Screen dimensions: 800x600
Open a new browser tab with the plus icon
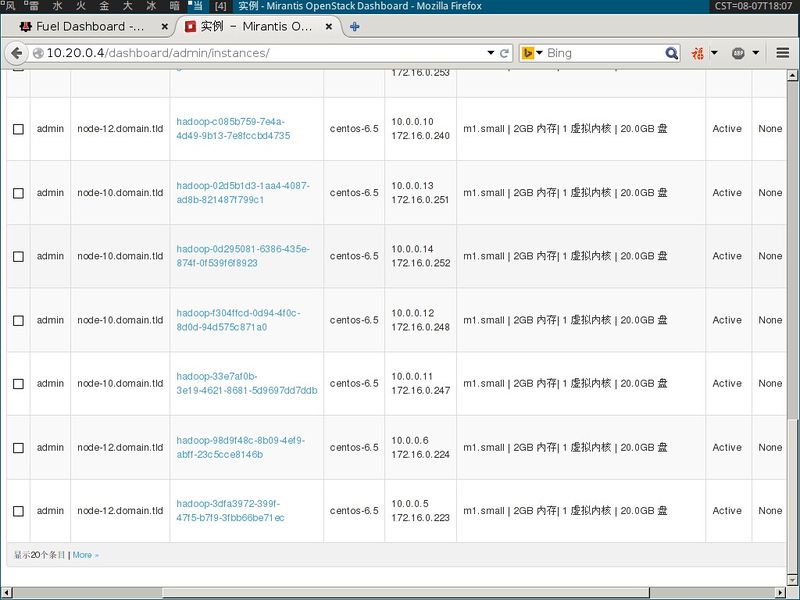(x=355, y=27)
